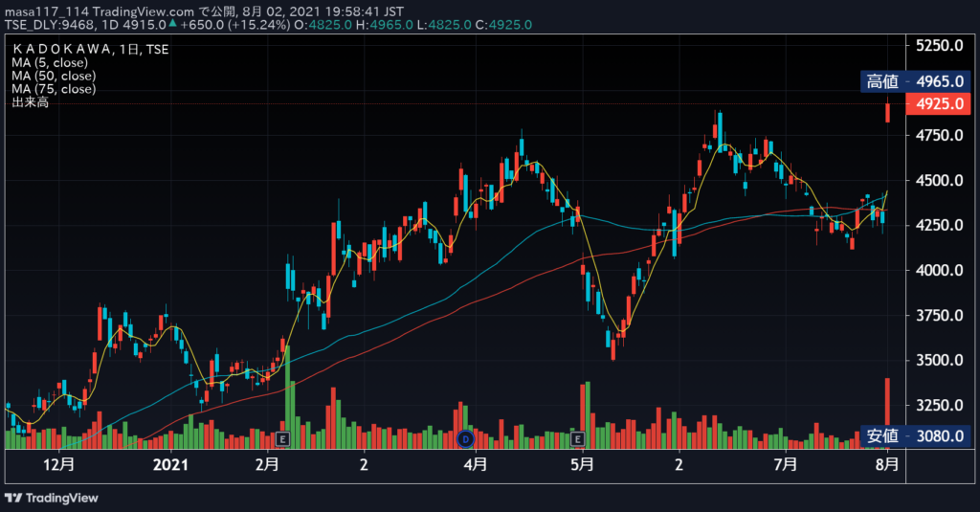Click the 4750.0 price axis value

pos(940,135)
